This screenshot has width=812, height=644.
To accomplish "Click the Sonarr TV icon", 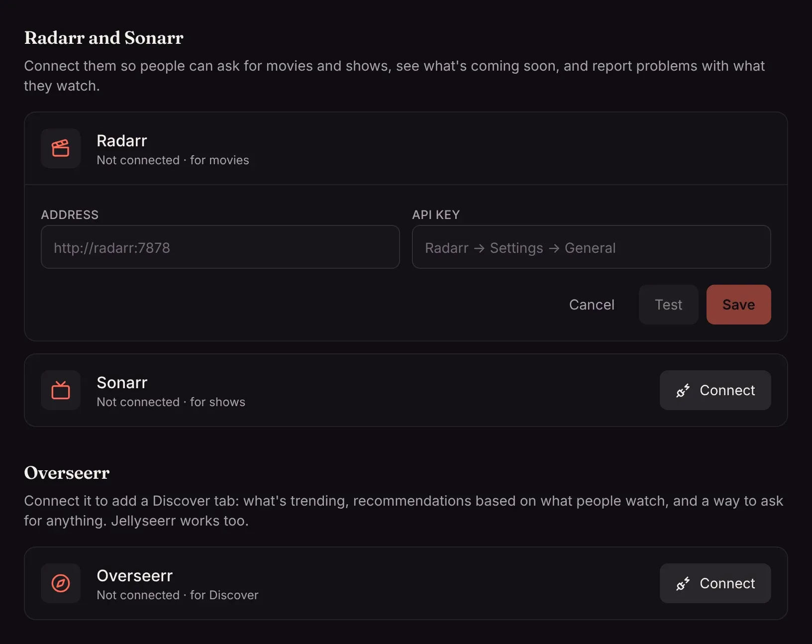I will pos(61,390).
